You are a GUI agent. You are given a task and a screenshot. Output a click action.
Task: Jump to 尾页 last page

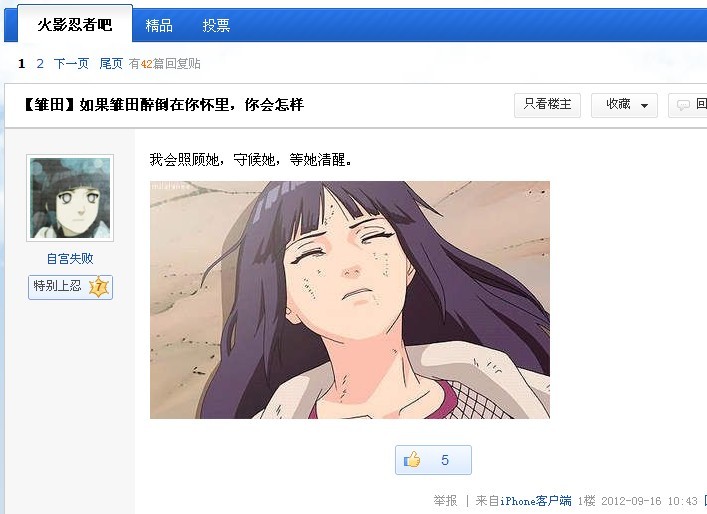coord(111,64)
